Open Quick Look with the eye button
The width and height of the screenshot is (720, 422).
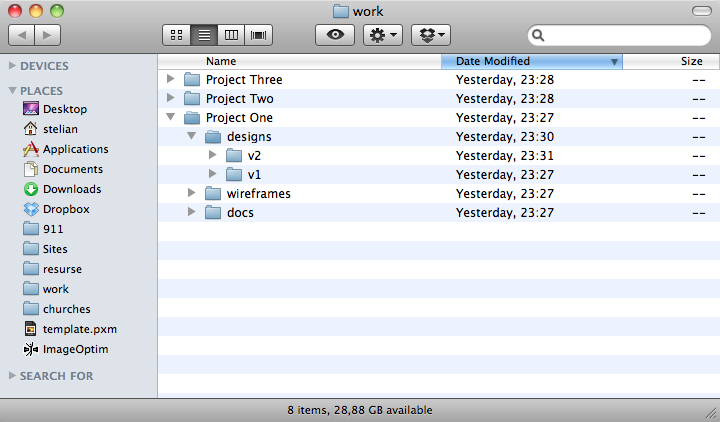click(335, 35)
